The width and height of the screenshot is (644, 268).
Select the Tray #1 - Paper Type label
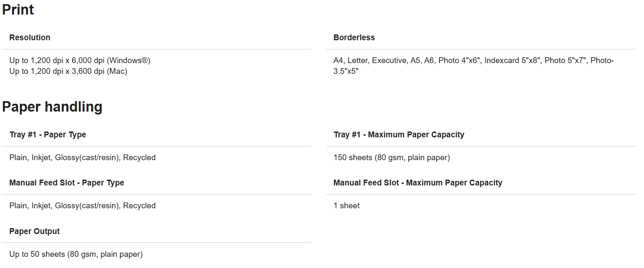(x=48, y=134)
